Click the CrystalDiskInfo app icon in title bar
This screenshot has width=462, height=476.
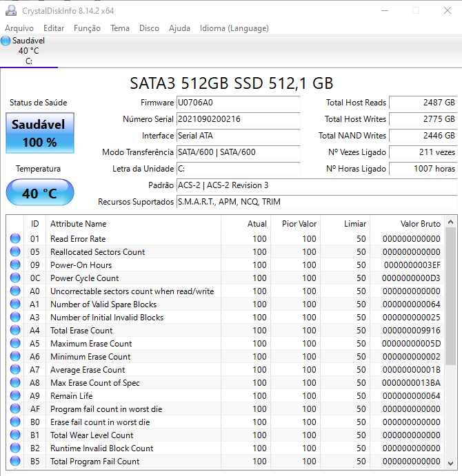tap(11, 10)
